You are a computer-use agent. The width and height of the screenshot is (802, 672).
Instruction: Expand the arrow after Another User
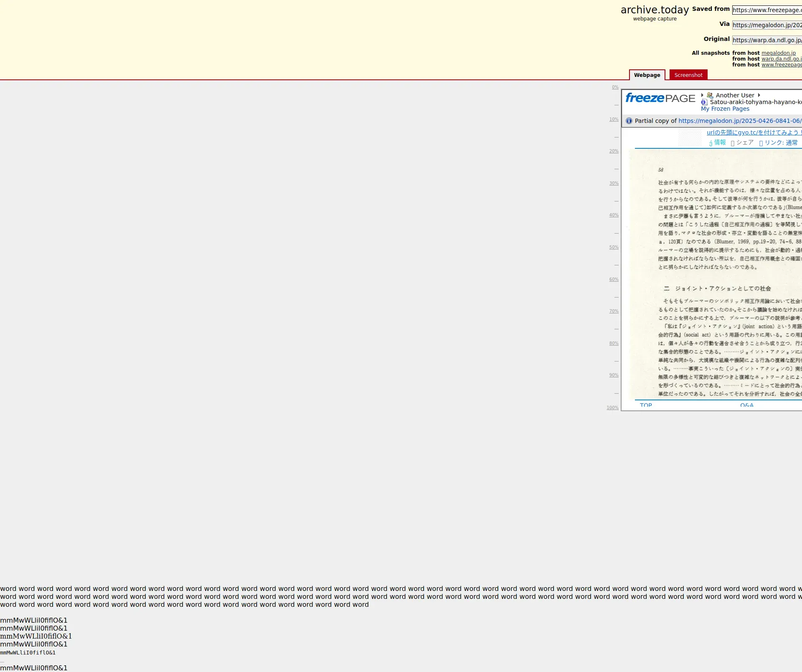[x=759, y=95]
